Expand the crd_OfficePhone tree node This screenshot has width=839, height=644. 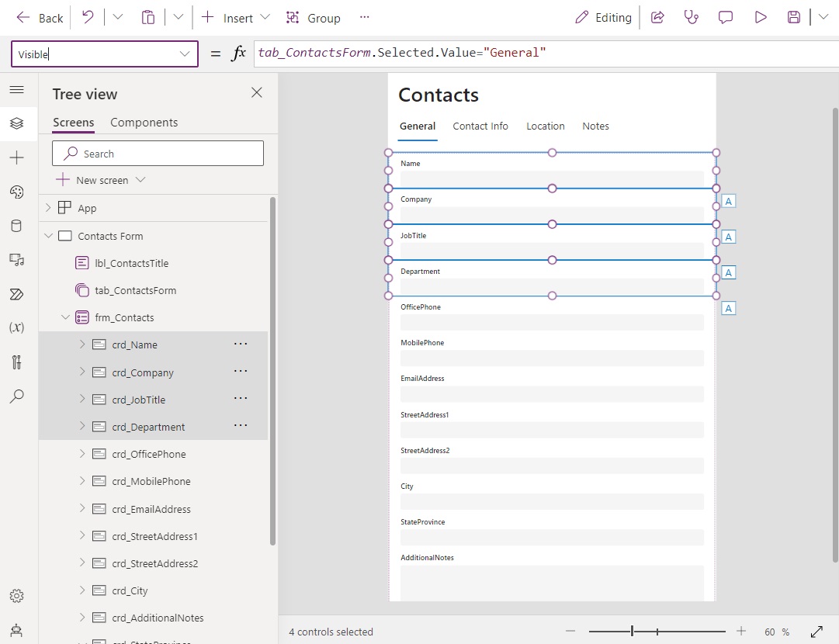coord(81,454)
